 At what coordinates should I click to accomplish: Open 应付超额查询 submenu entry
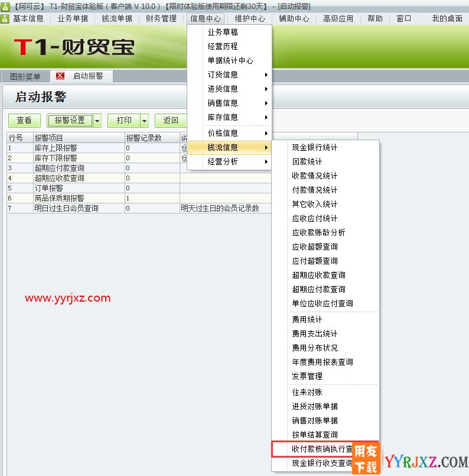325,261
